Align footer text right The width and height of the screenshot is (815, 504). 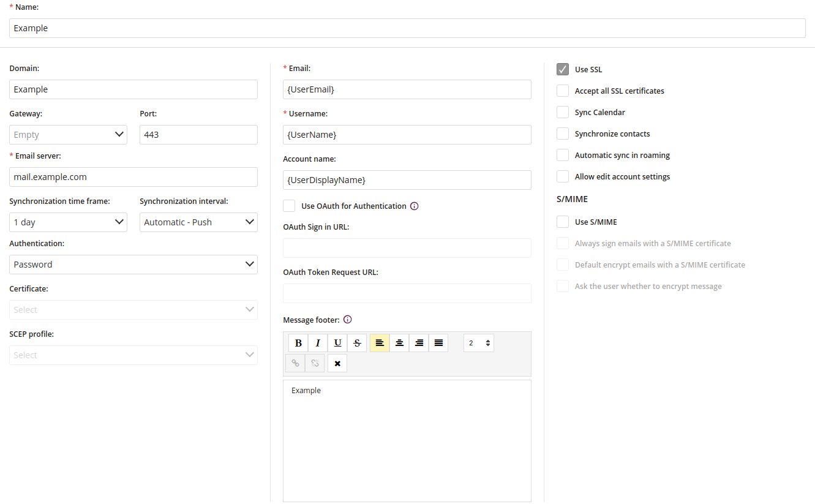coord(419,343)
